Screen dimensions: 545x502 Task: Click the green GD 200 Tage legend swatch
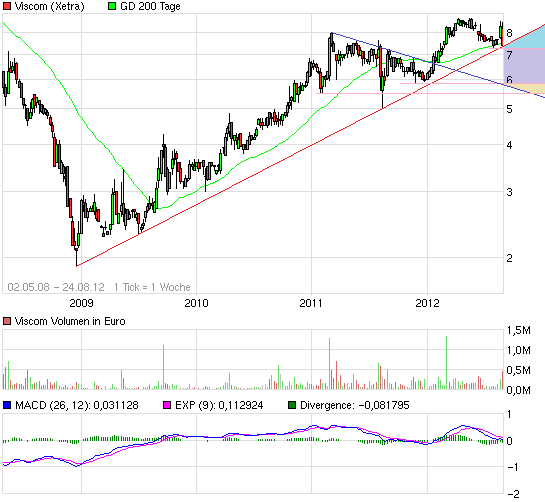point(112,6)
